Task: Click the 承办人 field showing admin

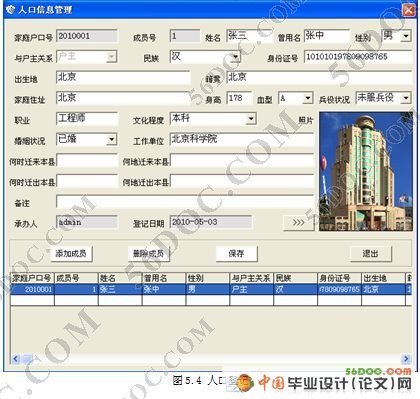Action: [87, 222]
